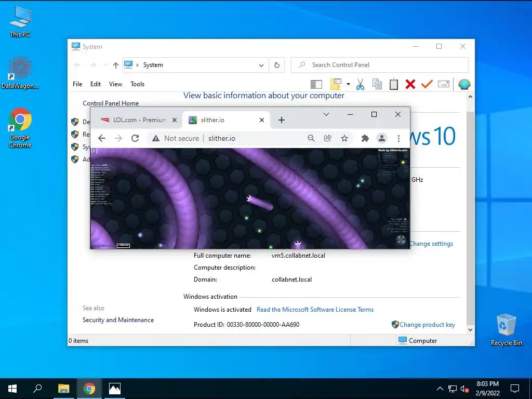Bookmark this page with the star icon
Image resolution: width=532 pixels, height=399 pixels.
[x=344, y=138]
